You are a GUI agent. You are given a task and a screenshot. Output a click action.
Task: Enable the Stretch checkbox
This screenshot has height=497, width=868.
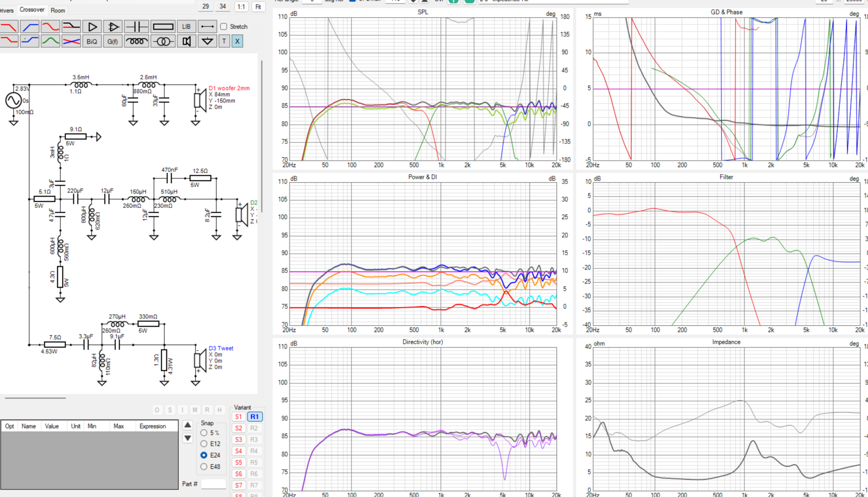point(224,27)
